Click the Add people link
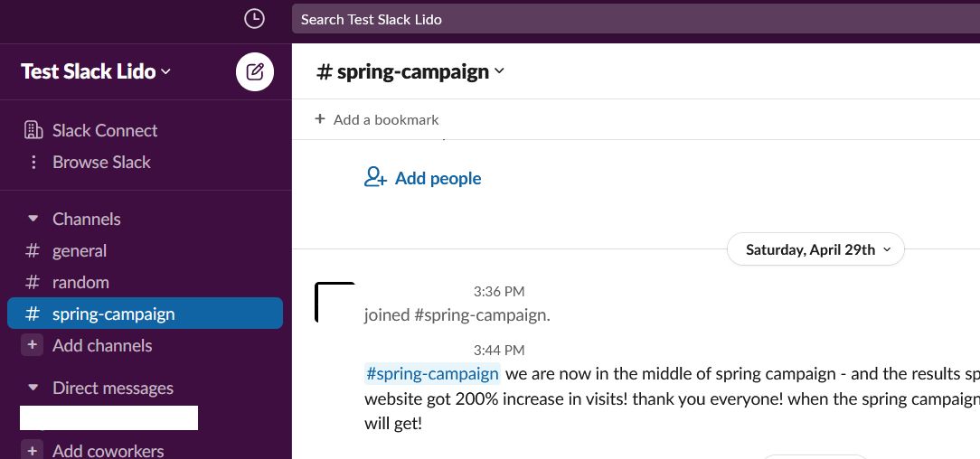 (x=422, y=178)
